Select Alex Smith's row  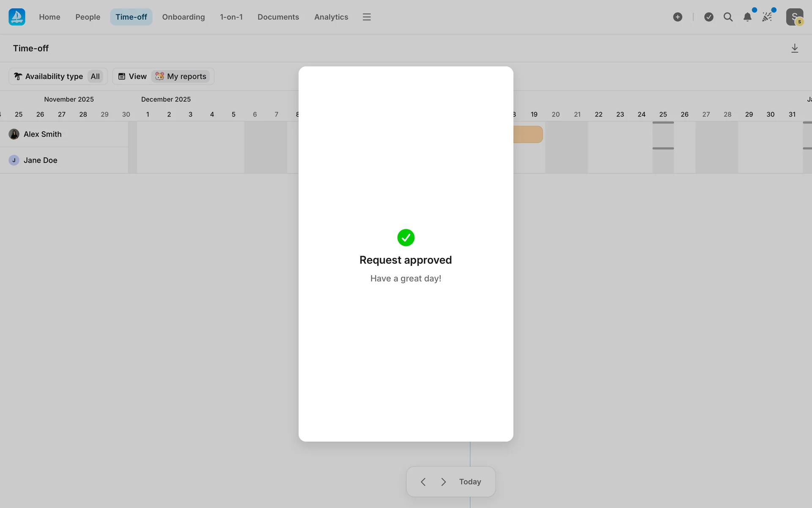point(42,134)
